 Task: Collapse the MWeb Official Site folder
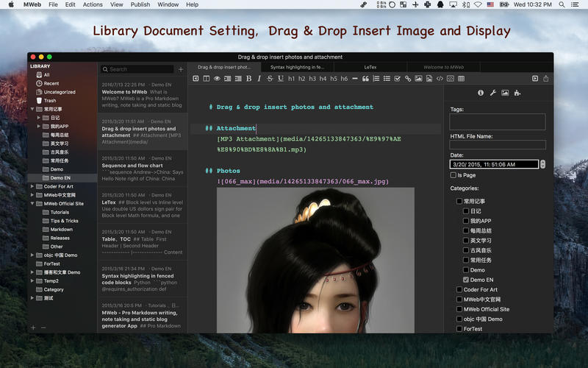click(x=32, y=203)
